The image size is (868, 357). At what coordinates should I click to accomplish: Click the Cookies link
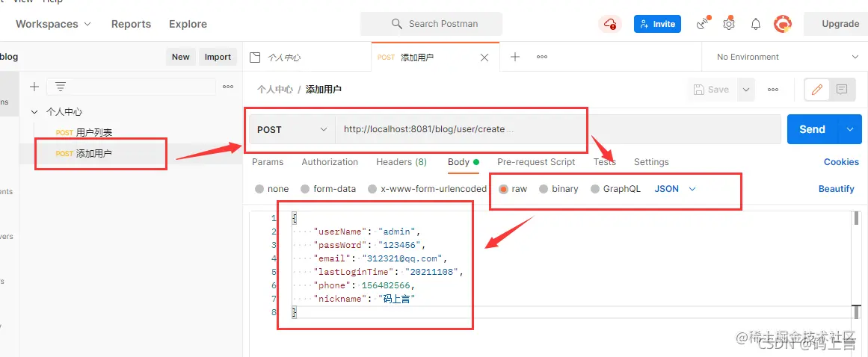[841, 162]
